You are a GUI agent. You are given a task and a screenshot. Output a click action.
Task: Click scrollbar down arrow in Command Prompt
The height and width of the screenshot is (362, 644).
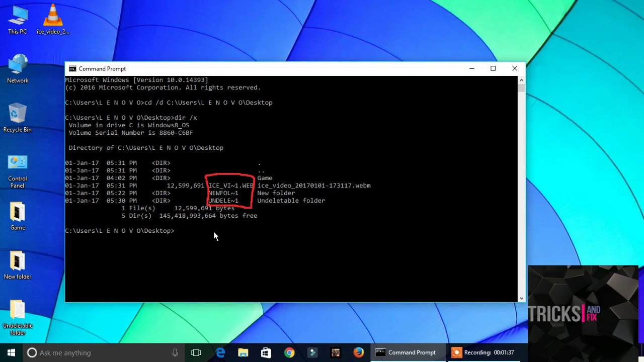point(521,298)
